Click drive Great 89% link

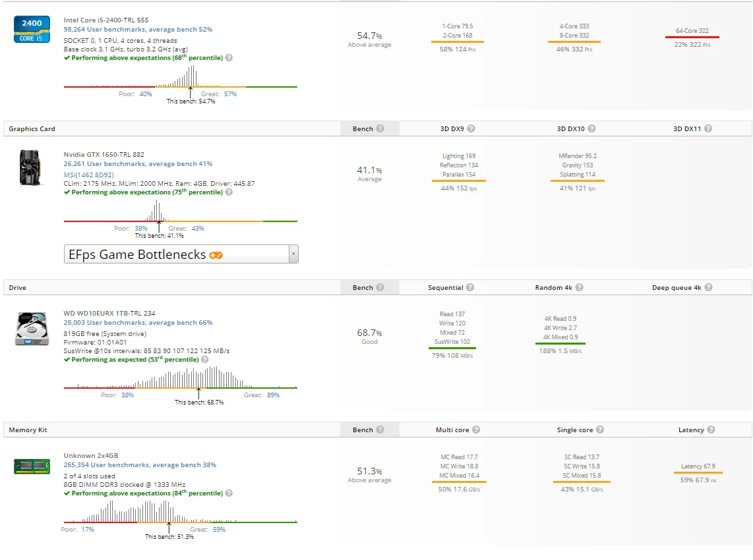click(273, 395)
